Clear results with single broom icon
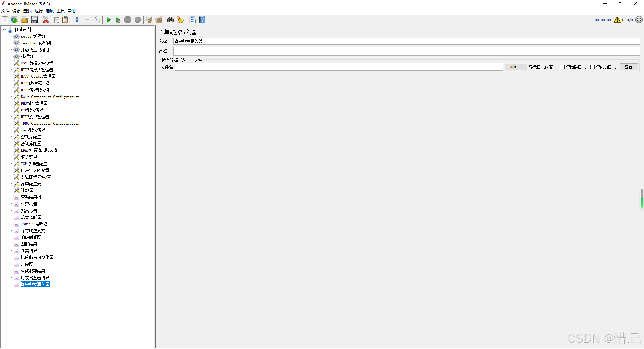This screenshot has width=644, height=349. [149, 20]
